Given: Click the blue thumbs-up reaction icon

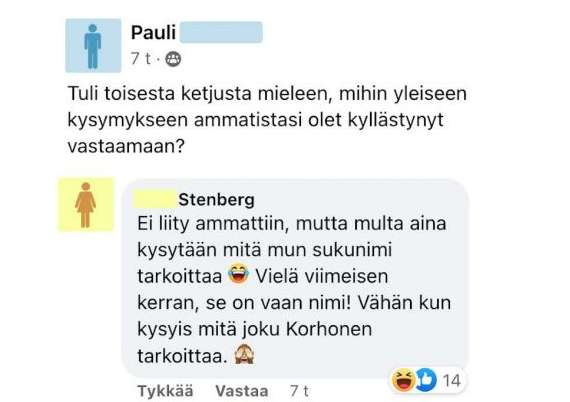Looking at the screenshot, I should point(425,380).
